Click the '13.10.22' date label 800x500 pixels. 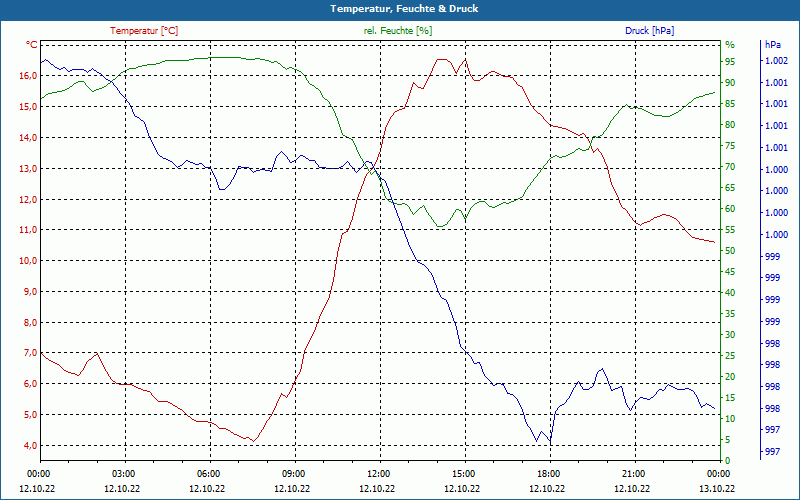tap(717, 488)
